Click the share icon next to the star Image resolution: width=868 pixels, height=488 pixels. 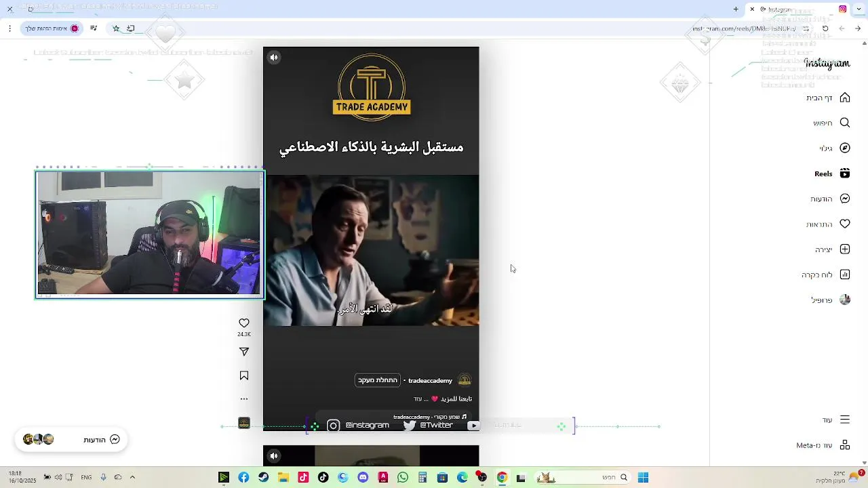tap(131, 28)
